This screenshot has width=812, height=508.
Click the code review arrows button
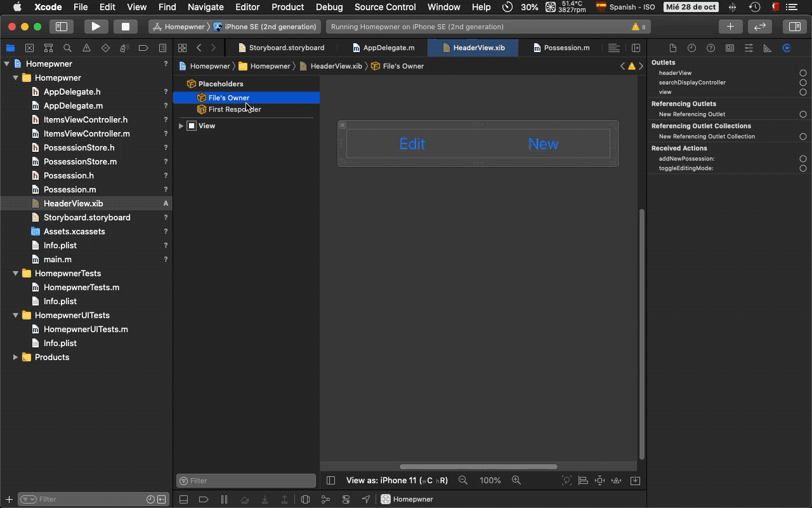coord(760,27)
